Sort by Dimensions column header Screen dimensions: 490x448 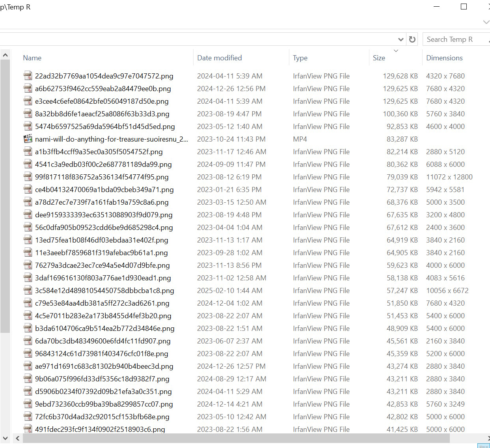pos(444,58)
